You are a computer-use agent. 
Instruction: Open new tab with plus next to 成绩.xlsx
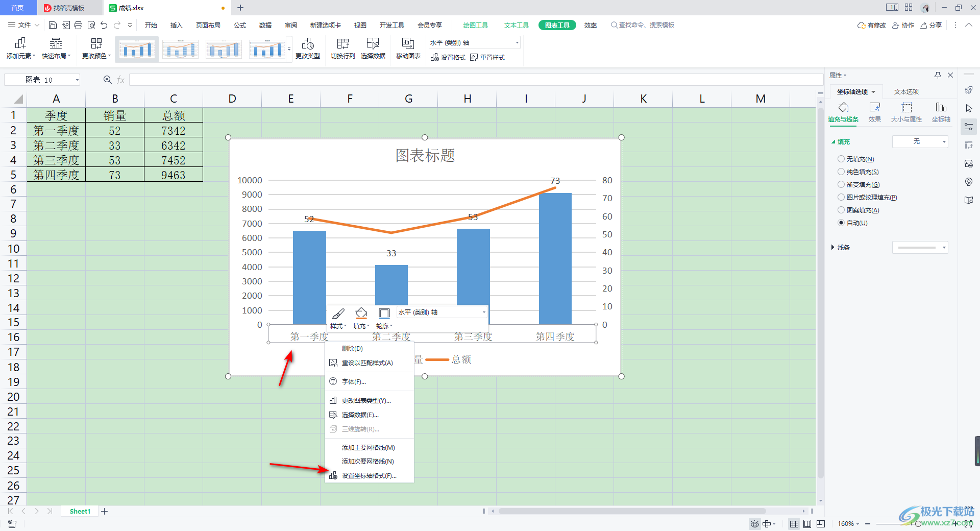pyautogui.click(x=240, y=8)
